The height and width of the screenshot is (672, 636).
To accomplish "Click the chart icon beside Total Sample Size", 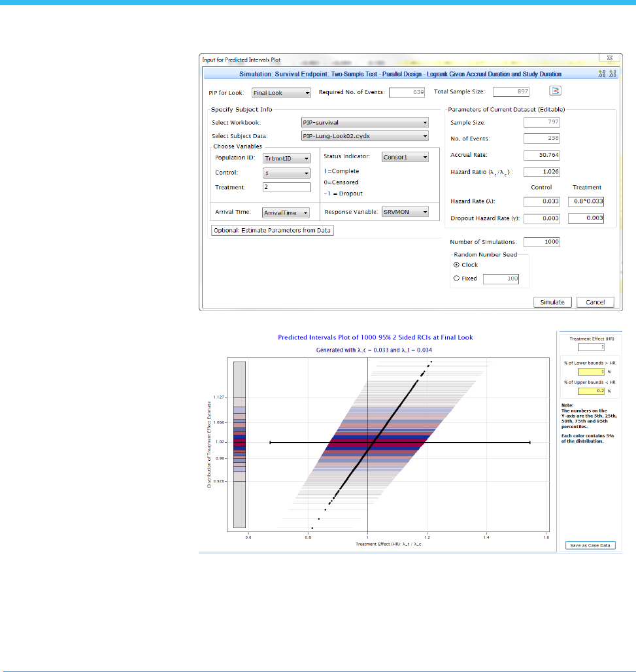I will pos(555,91).
